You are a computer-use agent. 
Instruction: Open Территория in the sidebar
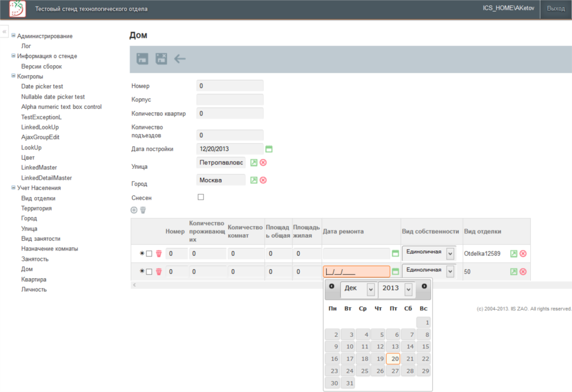[36, 208]
